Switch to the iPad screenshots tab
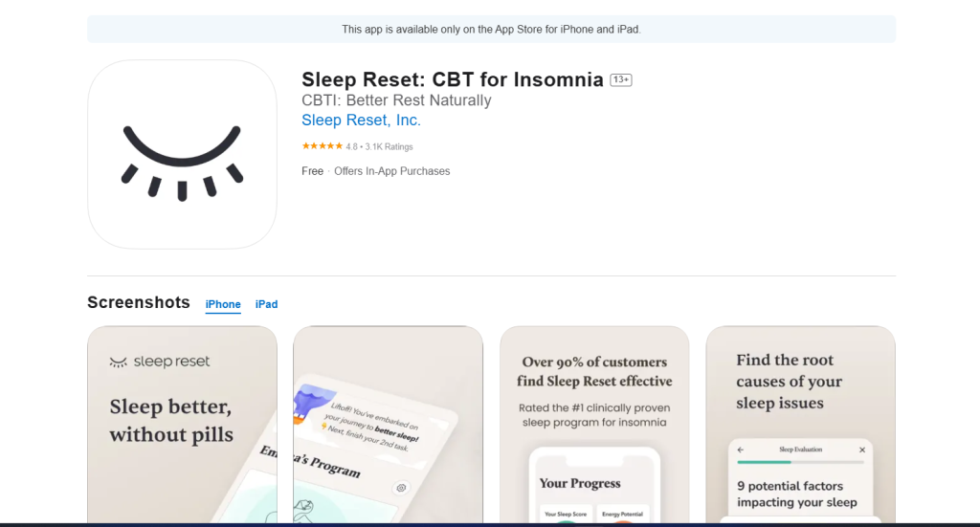 click(x=266, y=304)
